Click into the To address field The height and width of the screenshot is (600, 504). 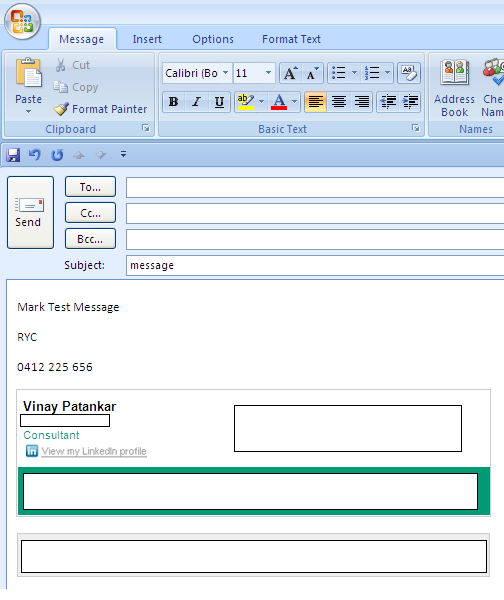315,187
